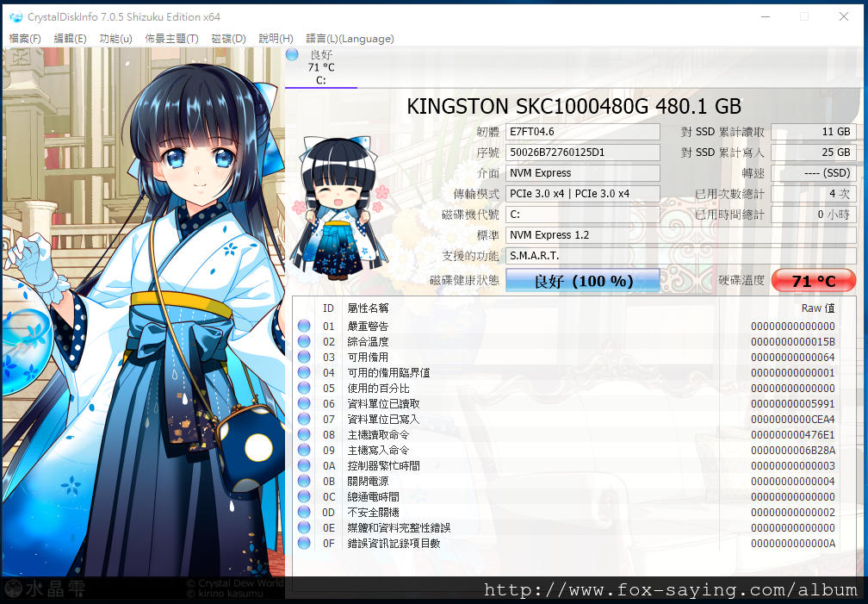
Task: Click the total SSD writes value 25 GB
Action: (x=813, y=153)
